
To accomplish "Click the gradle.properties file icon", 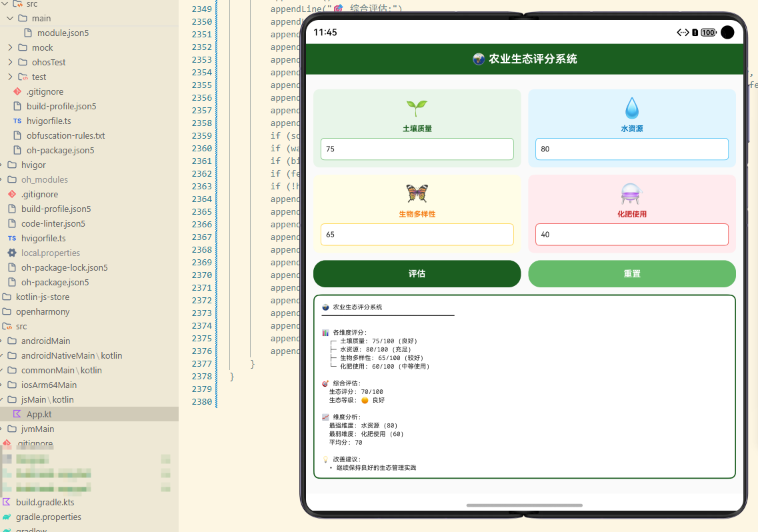I will point(7,517).
